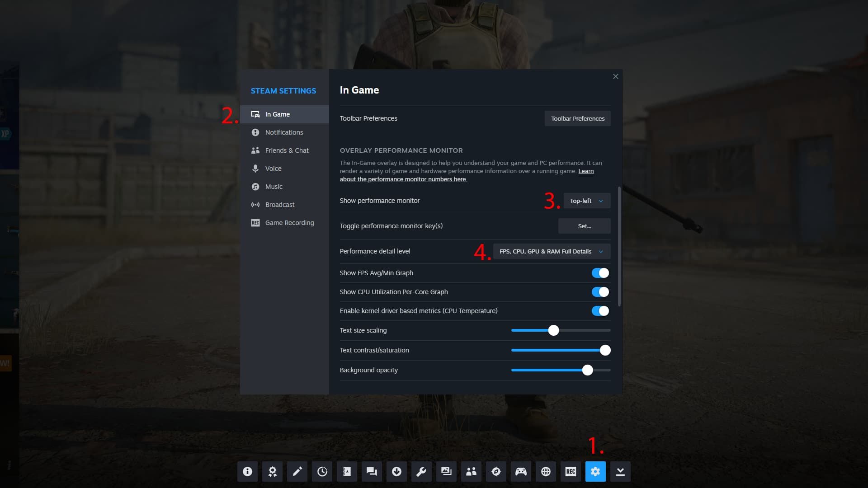This screenshot has width=868, height=488.
Task: Select the In Game settings category
Action: coord(285,114)
